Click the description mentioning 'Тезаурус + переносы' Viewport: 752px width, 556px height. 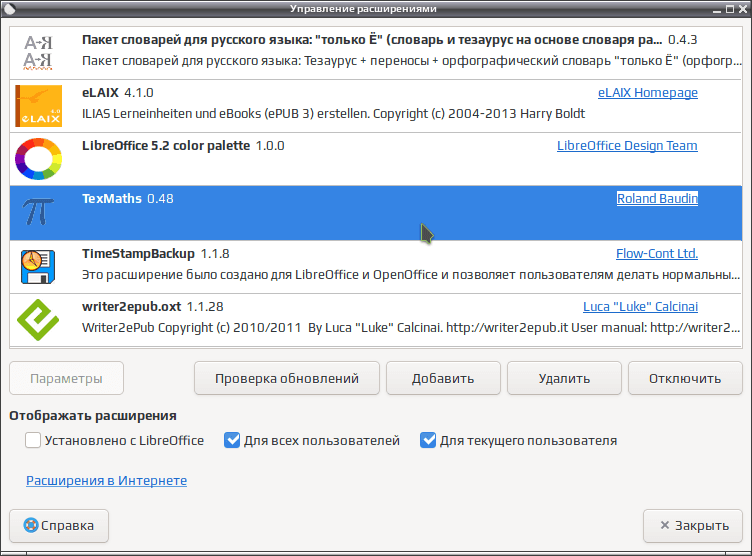411,61
